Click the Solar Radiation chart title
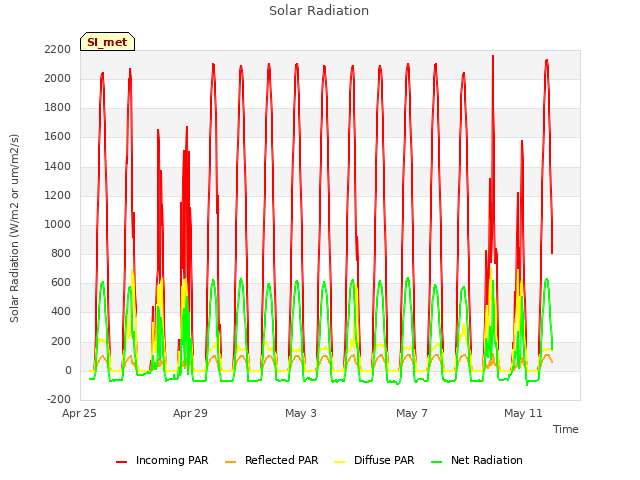640x480 pixels. [x=319, y=11]
